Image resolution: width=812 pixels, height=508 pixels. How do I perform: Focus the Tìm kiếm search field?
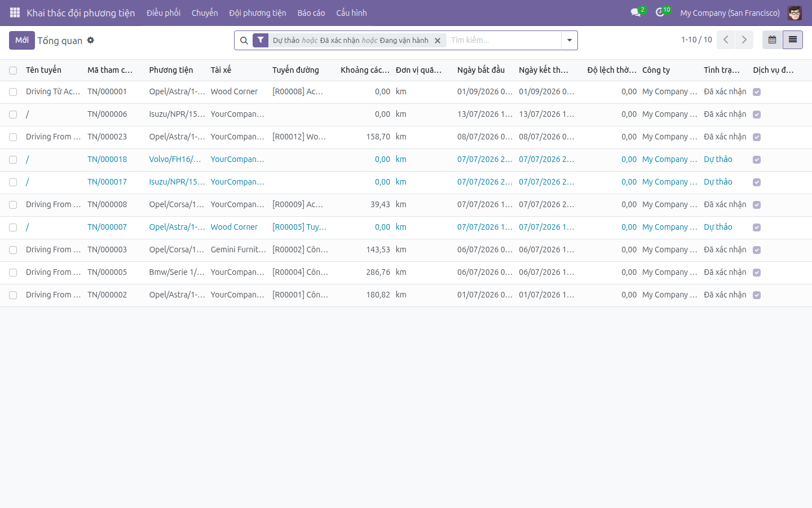point(504,40)
